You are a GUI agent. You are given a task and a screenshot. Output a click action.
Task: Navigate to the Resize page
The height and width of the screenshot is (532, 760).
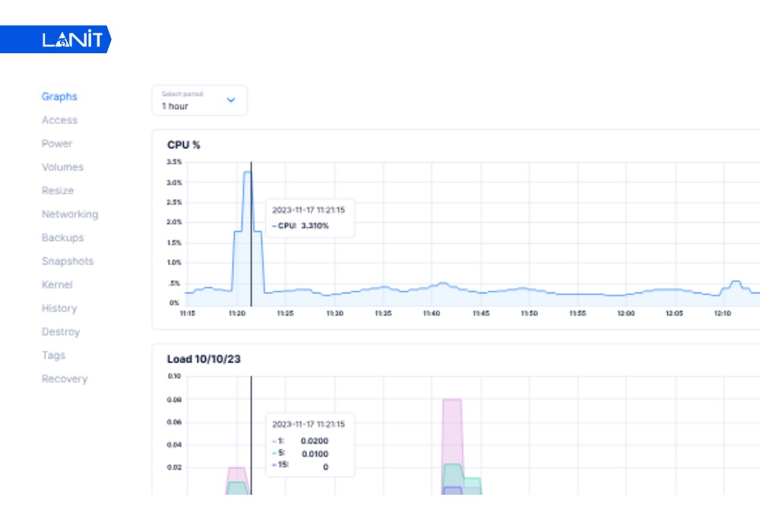point(58,191)
